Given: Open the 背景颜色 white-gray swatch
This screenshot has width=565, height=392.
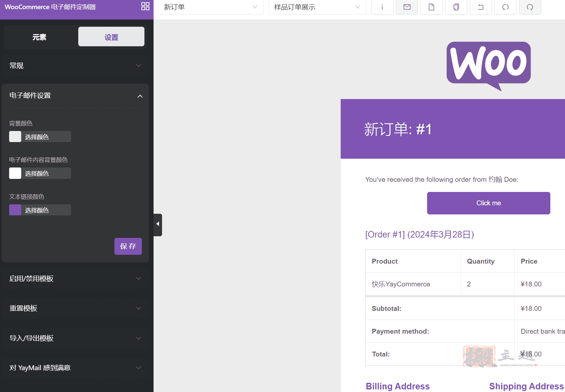Looking at the screenshot, I should coord(15,137).
